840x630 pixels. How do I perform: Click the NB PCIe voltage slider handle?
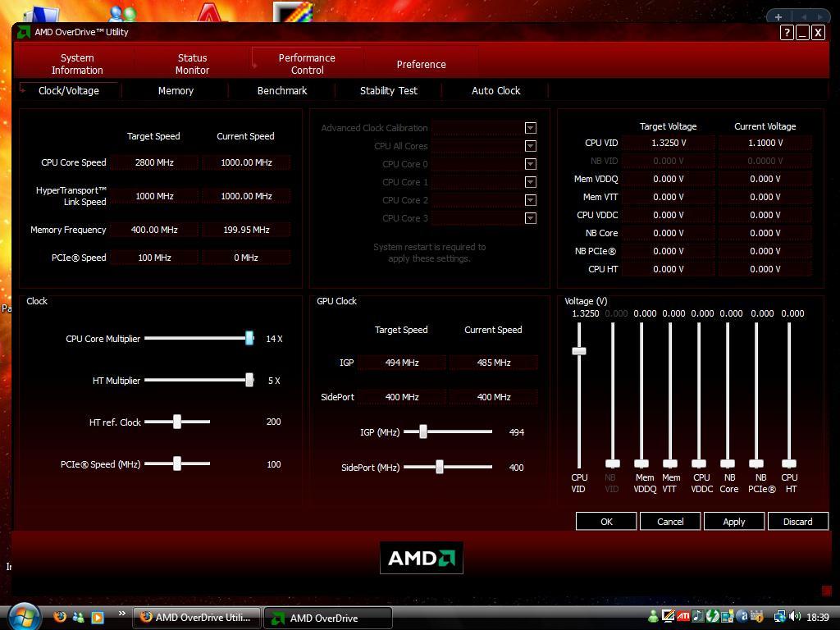pyautogui.click(x=756, y=463)
